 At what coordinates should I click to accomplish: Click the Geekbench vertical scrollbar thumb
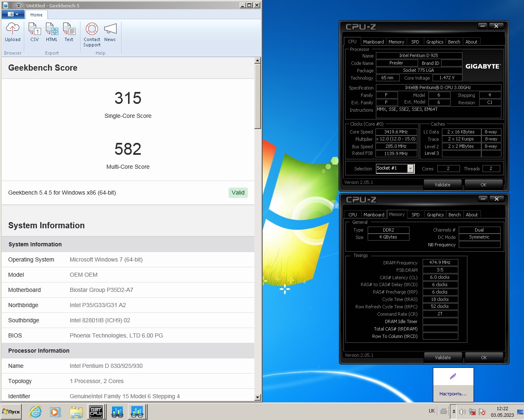click(x=258, y=96)
